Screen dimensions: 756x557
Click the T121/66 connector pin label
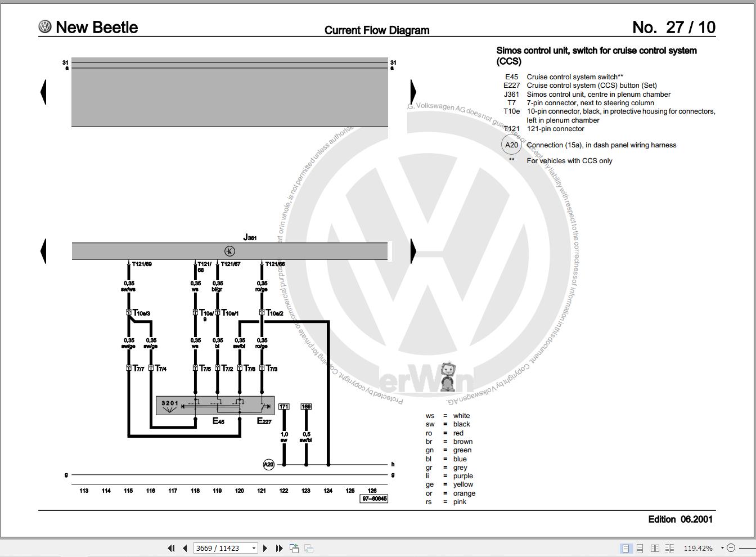coord(275,264)
